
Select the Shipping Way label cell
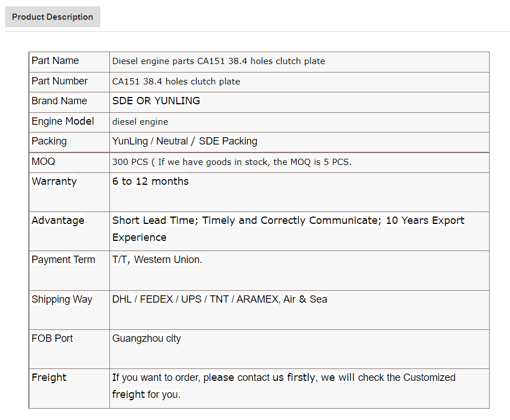(69, 310)
